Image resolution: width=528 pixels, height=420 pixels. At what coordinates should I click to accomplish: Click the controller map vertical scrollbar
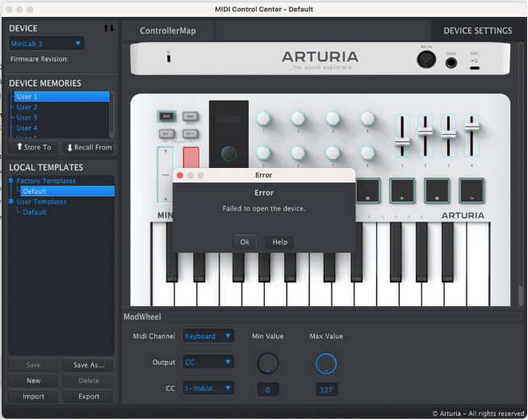[522, 175]
